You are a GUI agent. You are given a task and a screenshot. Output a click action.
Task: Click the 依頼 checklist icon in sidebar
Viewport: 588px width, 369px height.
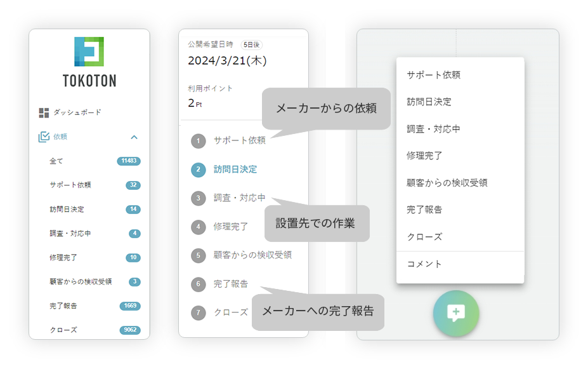(44, 137)
